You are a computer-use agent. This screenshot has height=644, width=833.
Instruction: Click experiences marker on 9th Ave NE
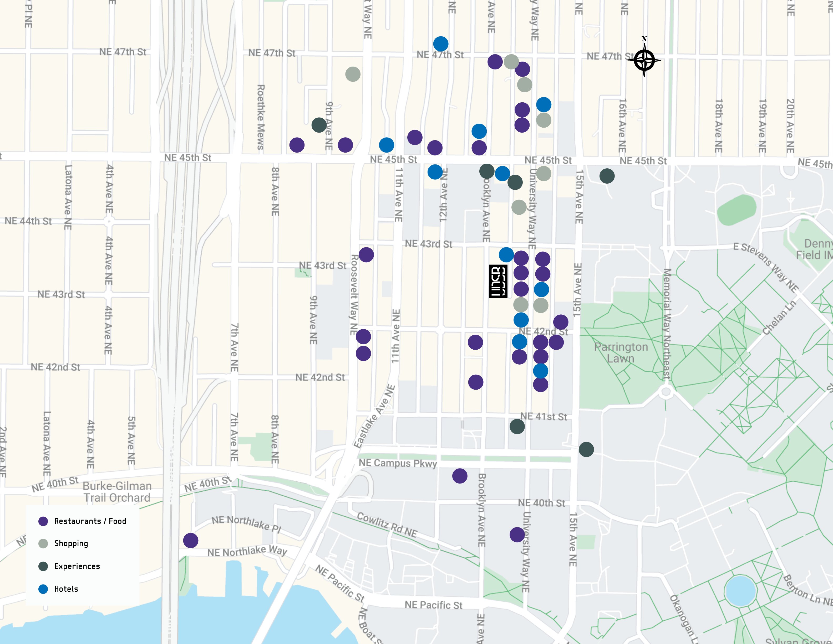(319, 125)
